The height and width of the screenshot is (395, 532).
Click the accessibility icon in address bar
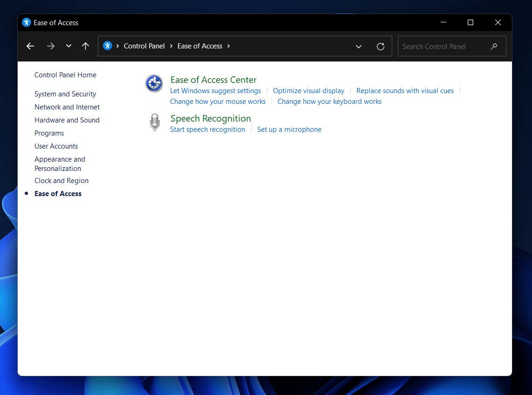[x=108, y=46]
